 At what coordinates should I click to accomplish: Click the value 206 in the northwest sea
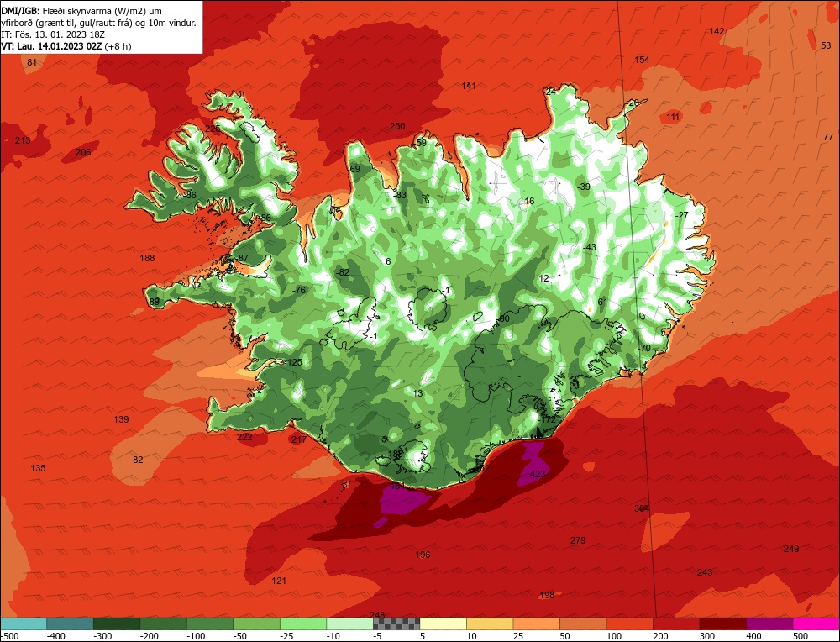(83, 152)
